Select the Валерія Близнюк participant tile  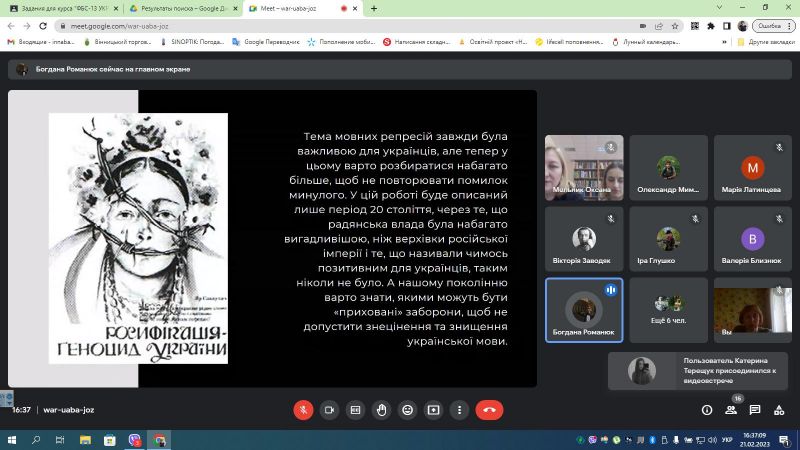[x=753, y=239]
